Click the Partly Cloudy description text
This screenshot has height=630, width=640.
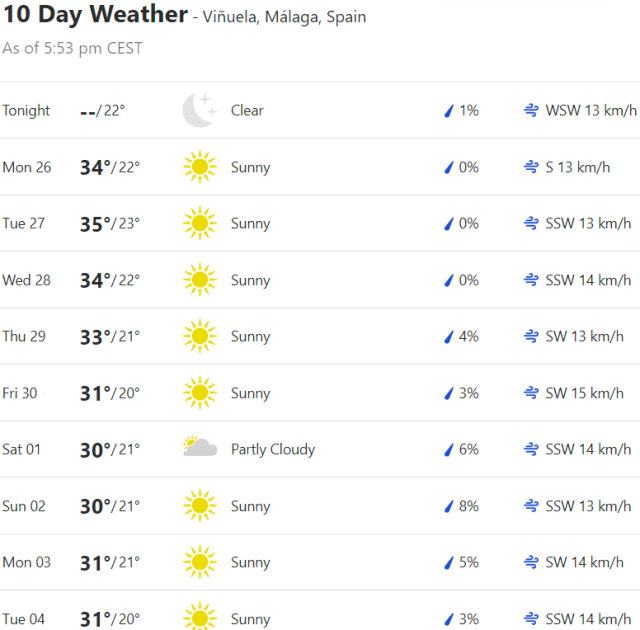[x=273, y=449]
